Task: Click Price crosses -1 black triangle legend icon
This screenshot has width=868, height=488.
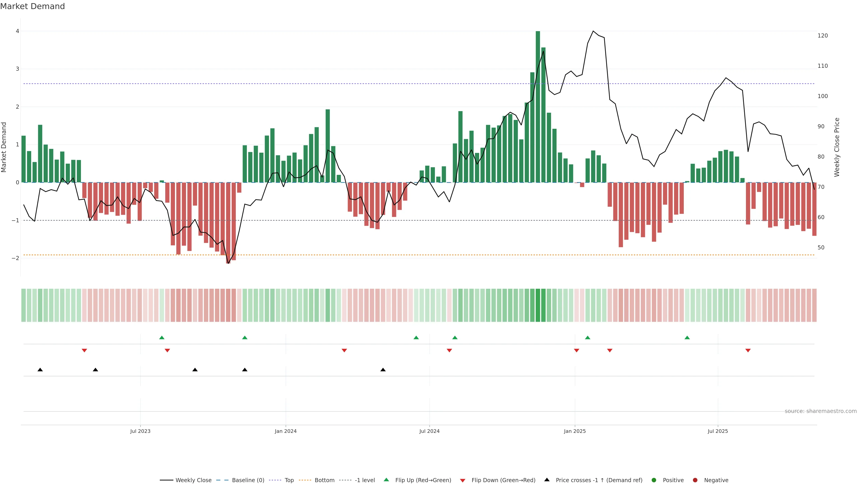Action: click(x=547, y=480)
